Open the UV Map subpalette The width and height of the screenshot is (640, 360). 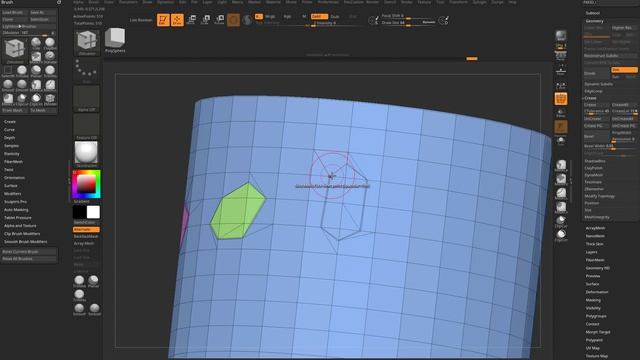tap(593, 348)
